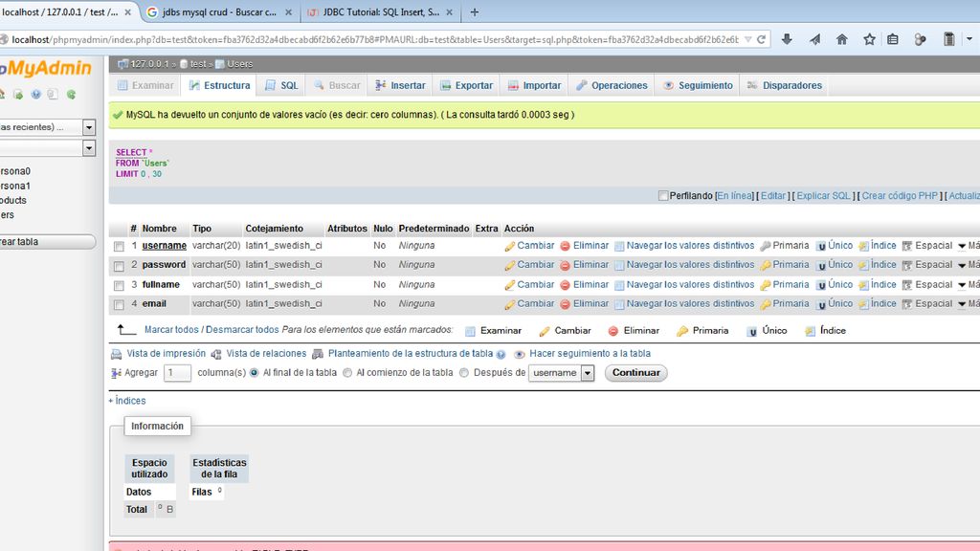Check the email row checkbox
This screenshot has width=980, height=551.
119,305
